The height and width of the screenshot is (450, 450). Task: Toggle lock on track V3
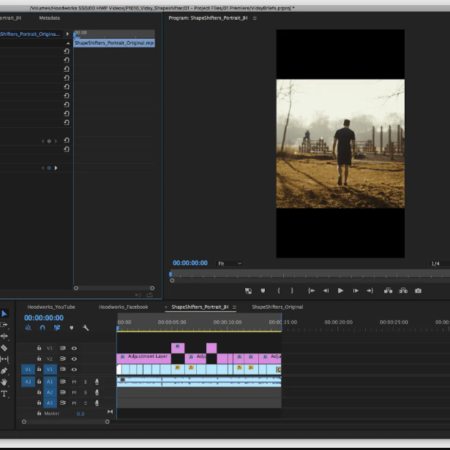(x=39, y=348)
